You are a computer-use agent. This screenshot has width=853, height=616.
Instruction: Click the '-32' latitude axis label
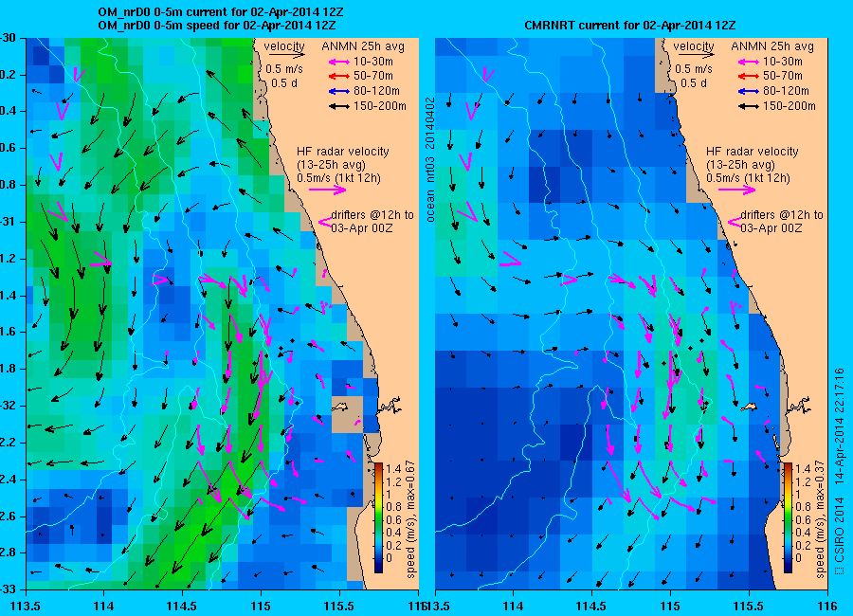tap(8, 406)
